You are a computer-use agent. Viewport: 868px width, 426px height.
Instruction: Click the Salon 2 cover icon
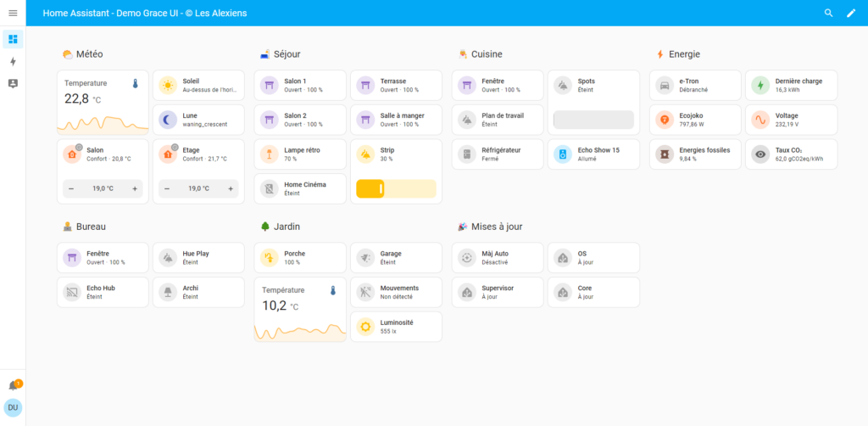coord(269,121)
